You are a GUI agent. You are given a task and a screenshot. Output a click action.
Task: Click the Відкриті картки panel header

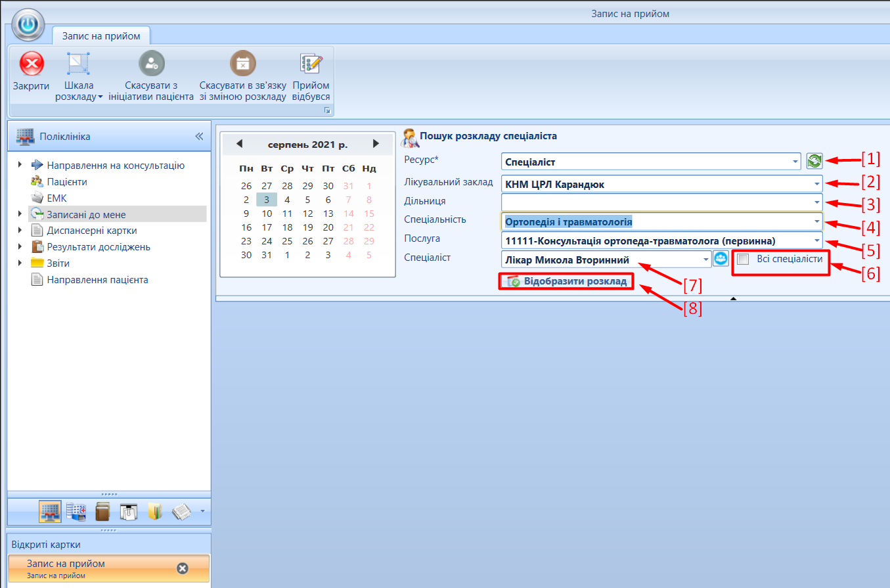tap(108, 545)
